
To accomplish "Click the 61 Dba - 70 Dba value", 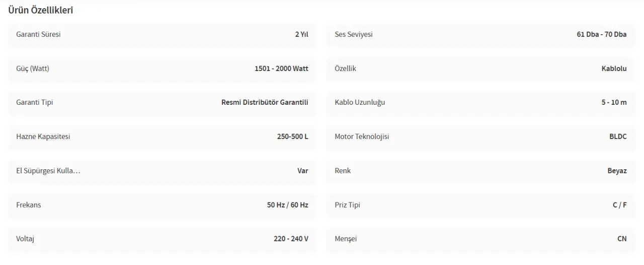I will [x=602, y=34].
